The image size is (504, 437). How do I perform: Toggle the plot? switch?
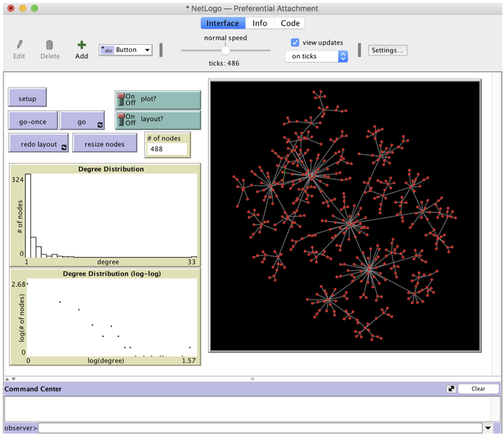coord(157,100)
